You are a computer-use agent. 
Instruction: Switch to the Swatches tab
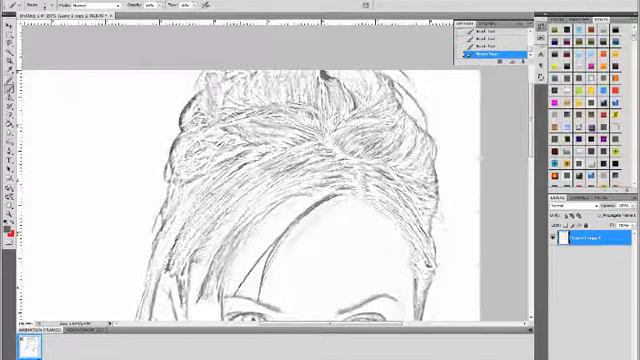578,19
